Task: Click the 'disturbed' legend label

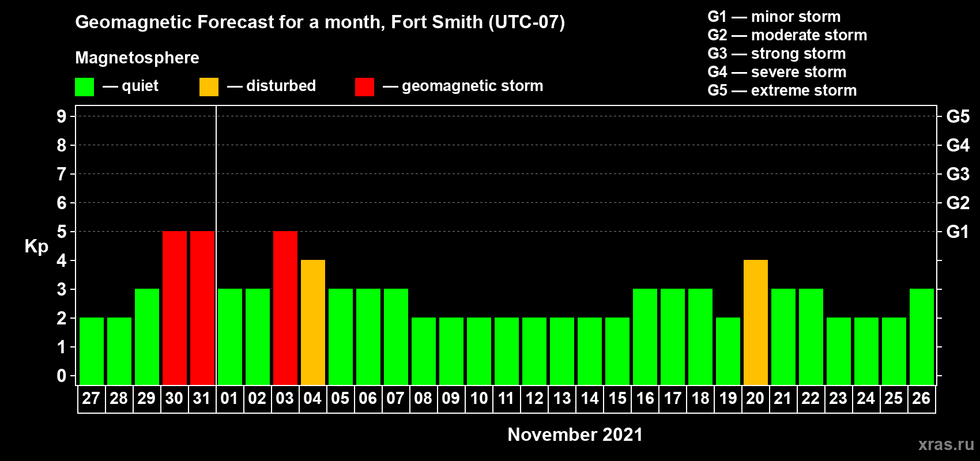Action: (x=281, y=86)
